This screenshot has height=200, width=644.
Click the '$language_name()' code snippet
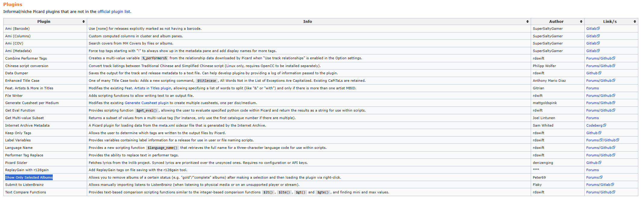[x=162, y=148]
